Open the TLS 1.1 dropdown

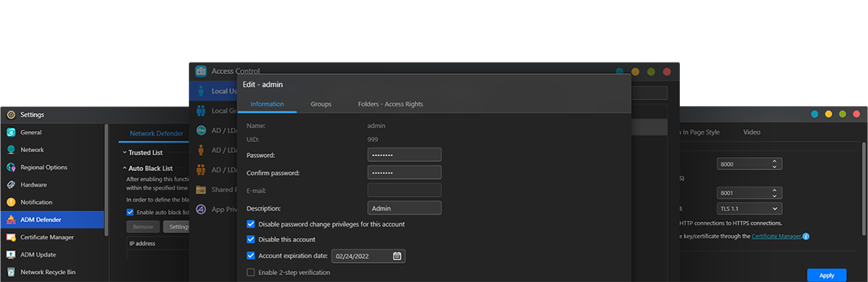(x=749, y=208)
